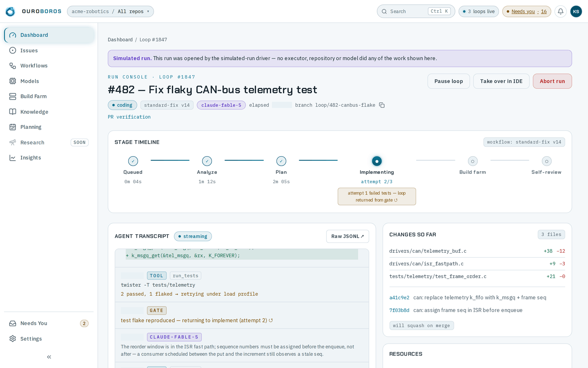Click the Dashboard breadcrumb link
Screen dimensions: 588x368
pyautogui.click(x=120, y=40)
